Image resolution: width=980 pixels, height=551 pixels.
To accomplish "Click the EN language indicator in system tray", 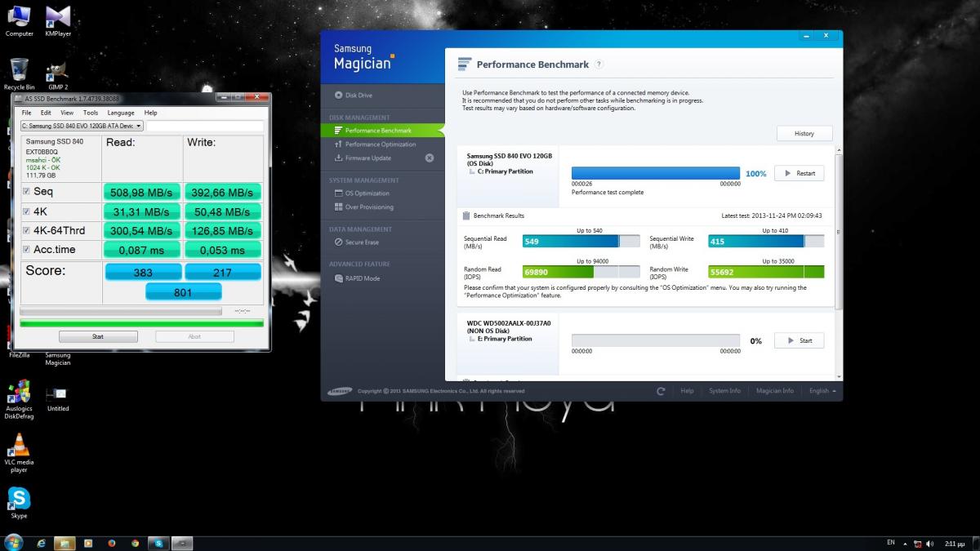I will click(890, 543).
